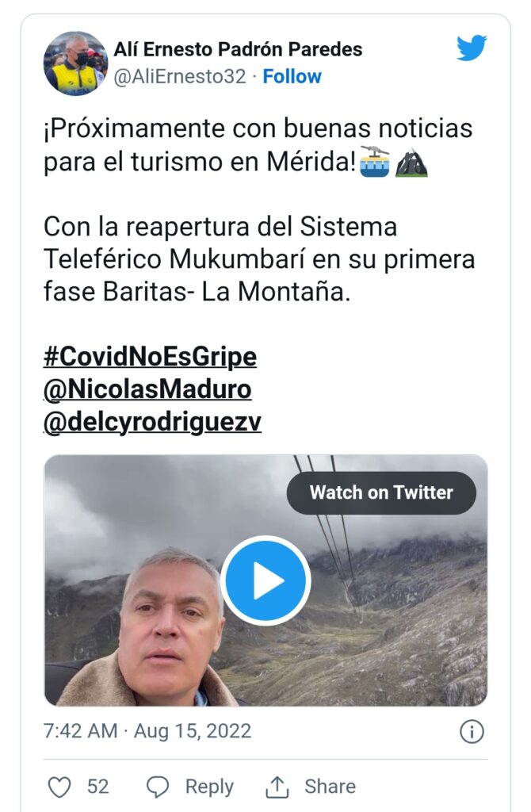Open the author's profile avatar
Image resolution: width=531 pixels, height=812 pixels.
click(75, 63)
